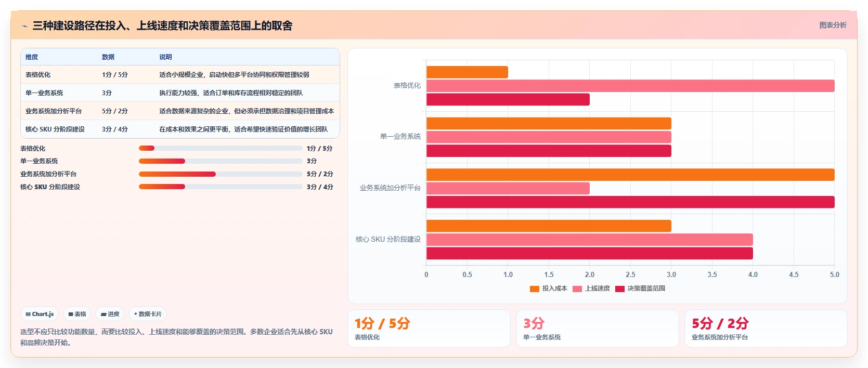The image size is (868, 368).
Task: Click 表格优化 in the table's first row
Action: [38, 75]
